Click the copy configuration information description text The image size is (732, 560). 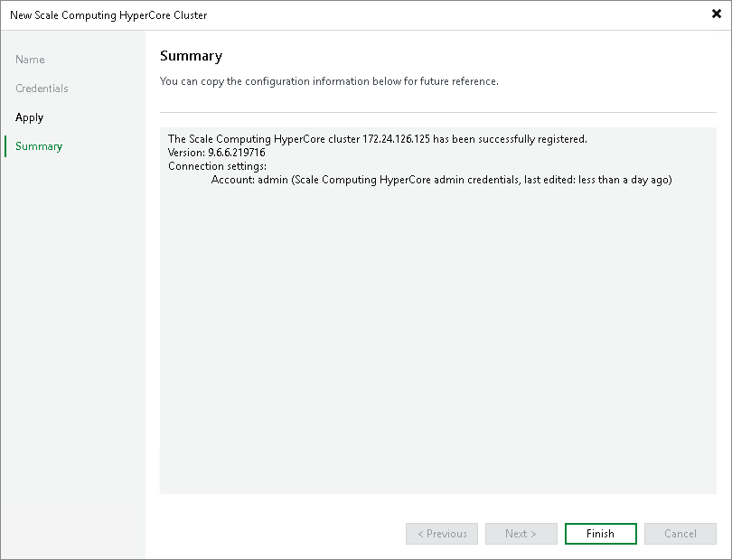point(329,81)
